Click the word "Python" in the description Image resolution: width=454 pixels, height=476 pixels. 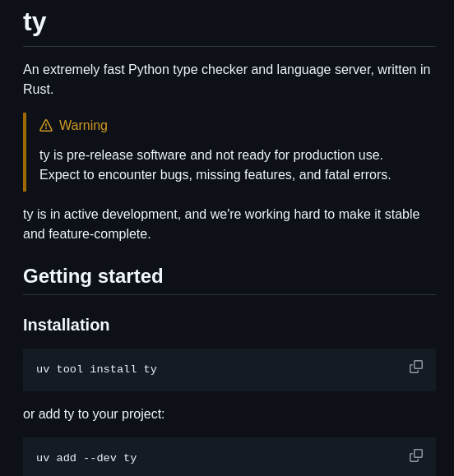click(149, 70)
